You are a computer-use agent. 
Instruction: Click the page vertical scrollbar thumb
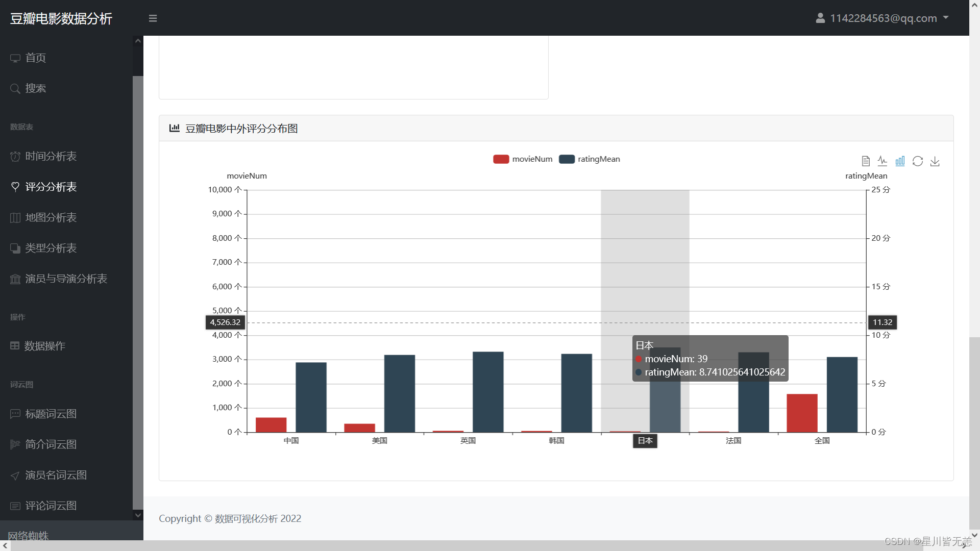point(974,434)
